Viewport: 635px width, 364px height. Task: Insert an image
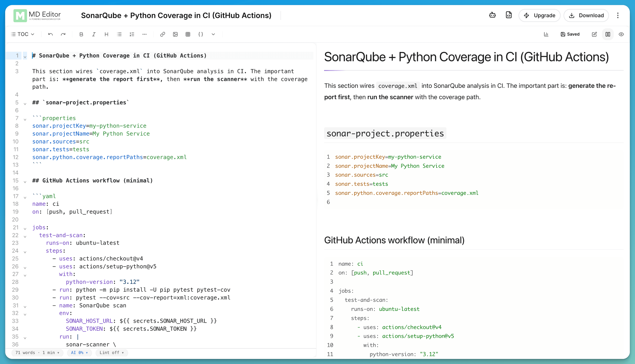coord(175,34)
